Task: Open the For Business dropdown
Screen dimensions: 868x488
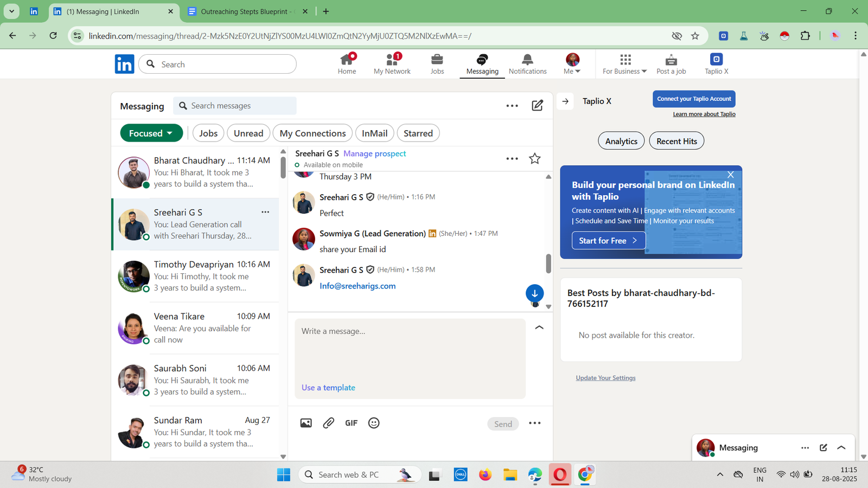Action: [624, 64]
